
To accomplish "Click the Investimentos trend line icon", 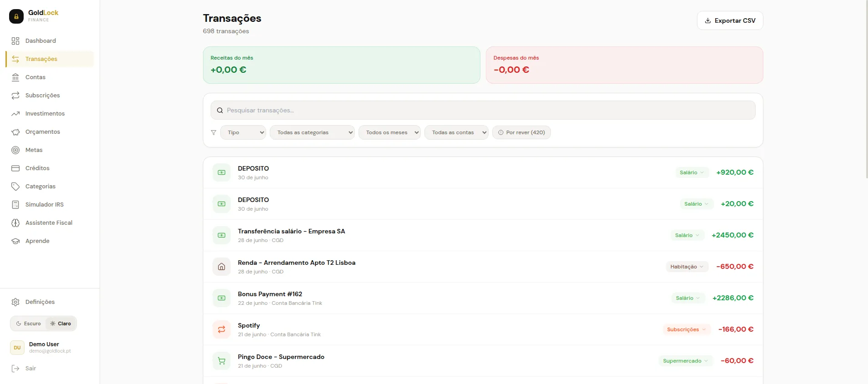I will click(x=15, y=114).
